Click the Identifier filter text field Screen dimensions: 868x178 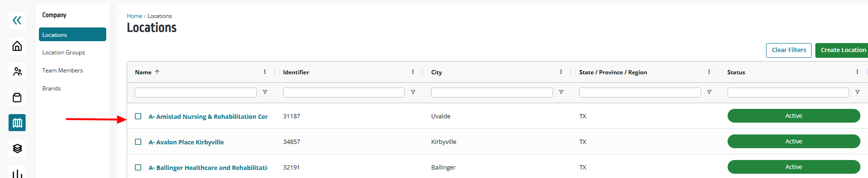344,92
